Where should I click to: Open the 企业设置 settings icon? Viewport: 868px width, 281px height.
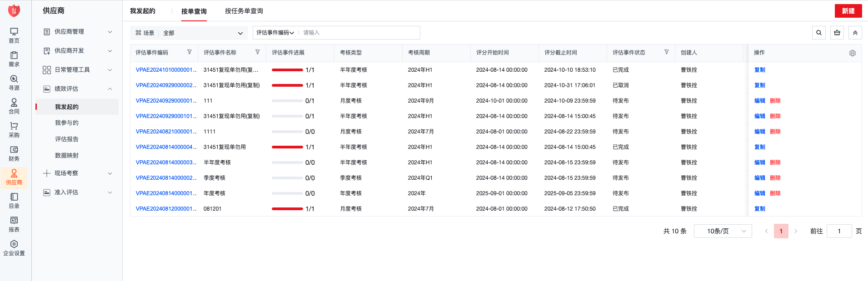click(x=14, y=248)
